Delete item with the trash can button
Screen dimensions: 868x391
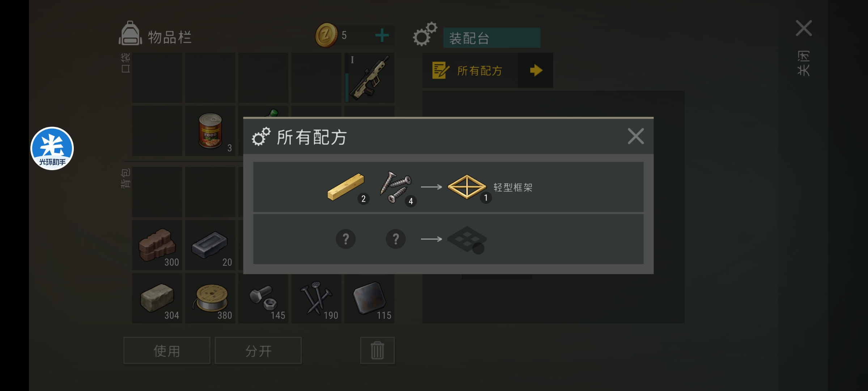[x=377, y=350]
